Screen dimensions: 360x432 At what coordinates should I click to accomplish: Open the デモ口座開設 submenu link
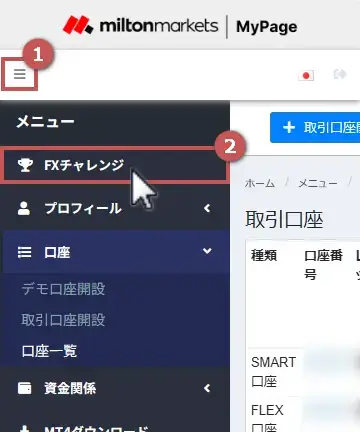click(63, 289)
